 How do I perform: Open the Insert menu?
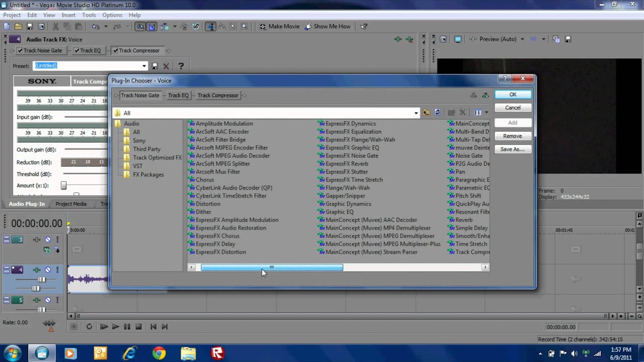pos(68,15)
